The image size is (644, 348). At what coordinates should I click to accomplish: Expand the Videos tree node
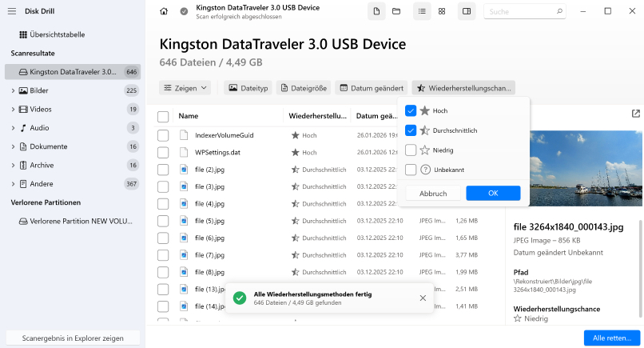13,109
